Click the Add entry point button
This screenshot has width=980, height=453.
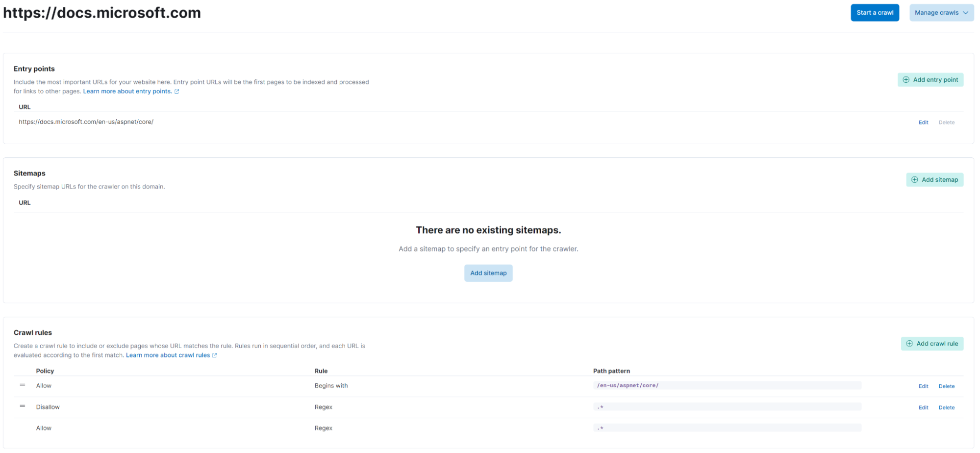tap(930, 80)
